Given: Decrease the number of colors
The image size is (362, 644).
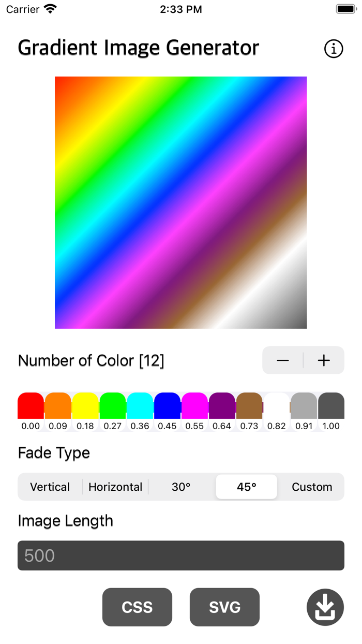Looking at the screenshot, I should 282,360.
